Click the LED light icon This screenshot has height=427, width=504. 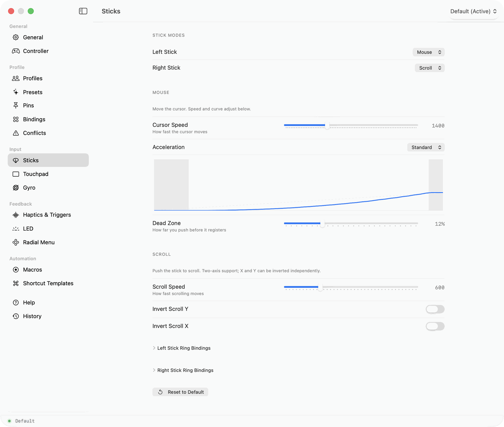(x=16, y=229)
